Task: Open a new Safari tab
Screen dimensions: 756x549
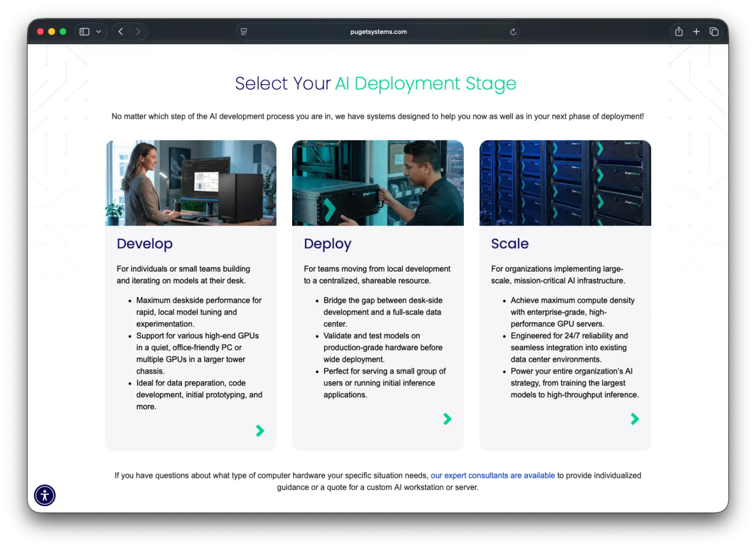Action: (697, 32)
